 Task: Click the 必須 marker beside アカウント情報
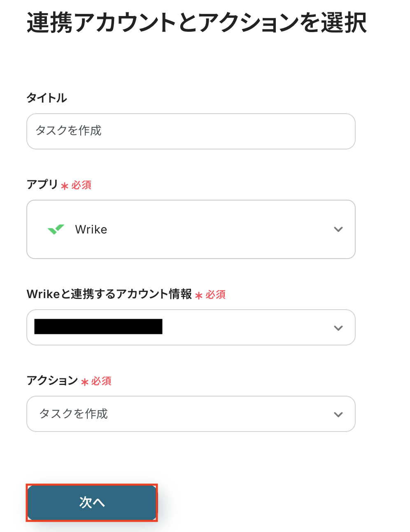tap(216, 295)
